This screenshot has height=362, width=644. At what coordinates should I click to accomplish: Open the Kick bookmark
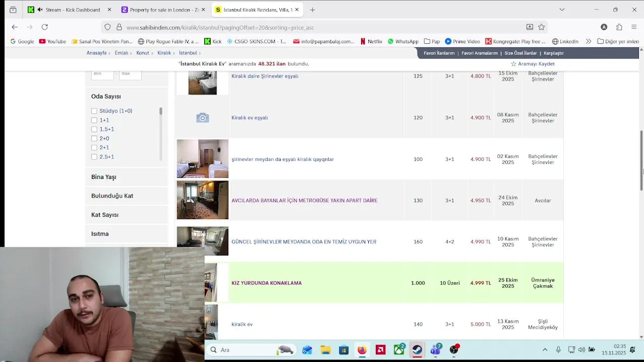click(213, 41)
